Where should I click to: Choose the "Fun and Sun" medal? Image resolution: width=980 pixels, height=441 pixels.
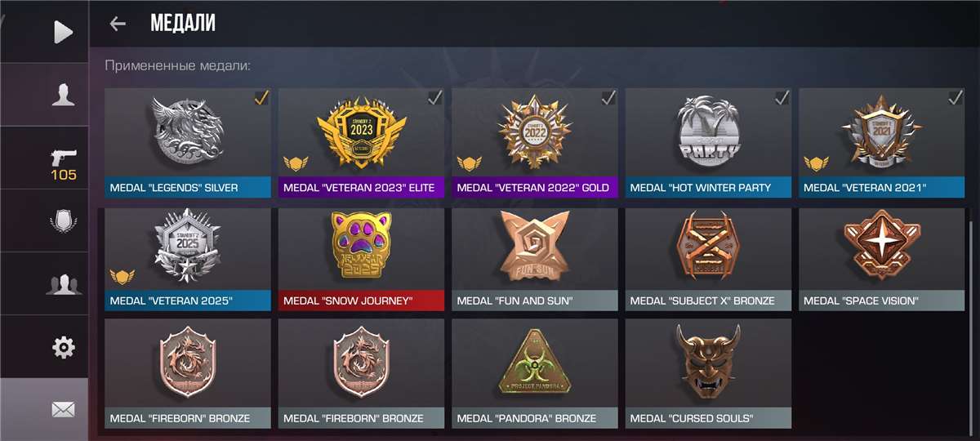[535, 260]
